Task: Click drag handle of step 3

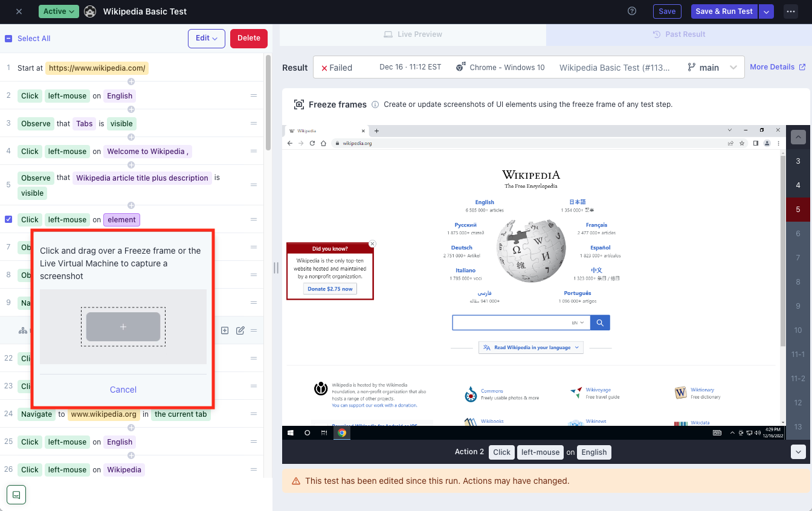Action: (x=254, y=123)
